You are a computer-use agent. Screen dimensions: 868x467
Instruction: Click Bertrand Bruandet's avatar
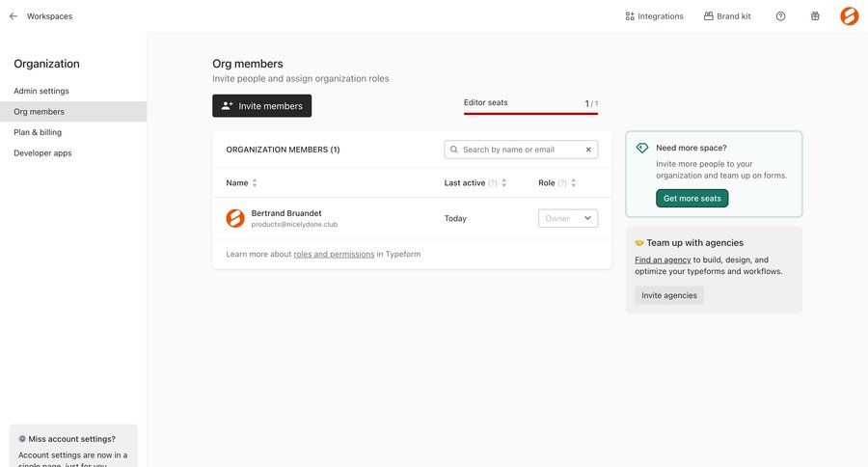coord(235,218)
